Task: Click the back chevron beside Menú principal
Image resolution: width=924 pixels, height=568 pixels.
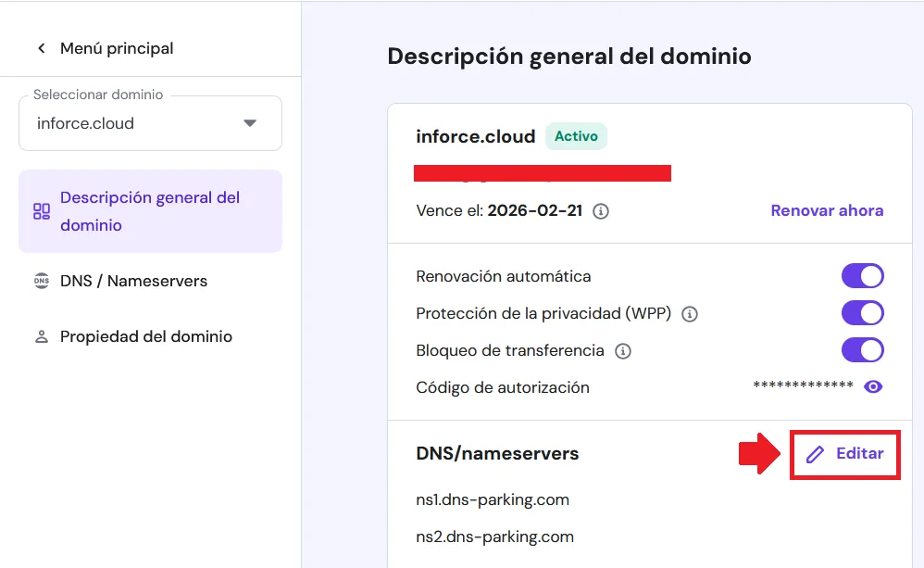Action: (41, 47)
